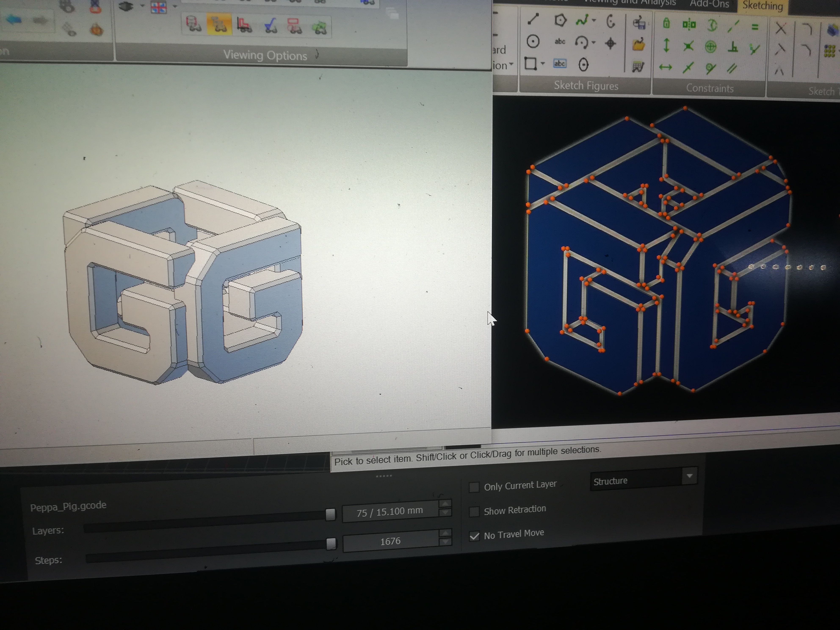The image size is (840, 630).
Task: Apply the Perpendicular constraint
Action: pos(733,47)
